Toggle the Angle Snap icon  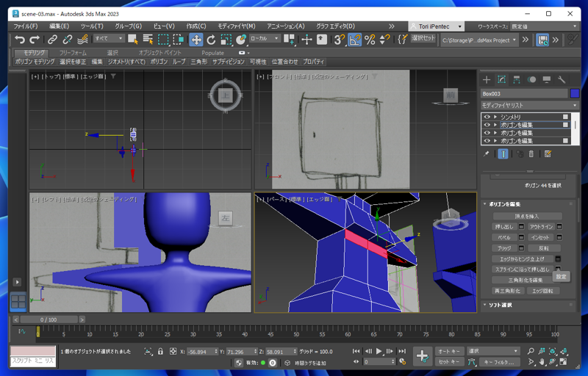[x=355, y=40]
